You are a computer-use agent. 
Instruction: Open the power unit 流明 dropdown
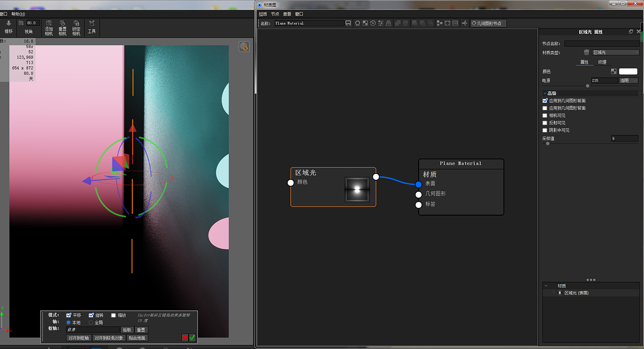point(628,80)
